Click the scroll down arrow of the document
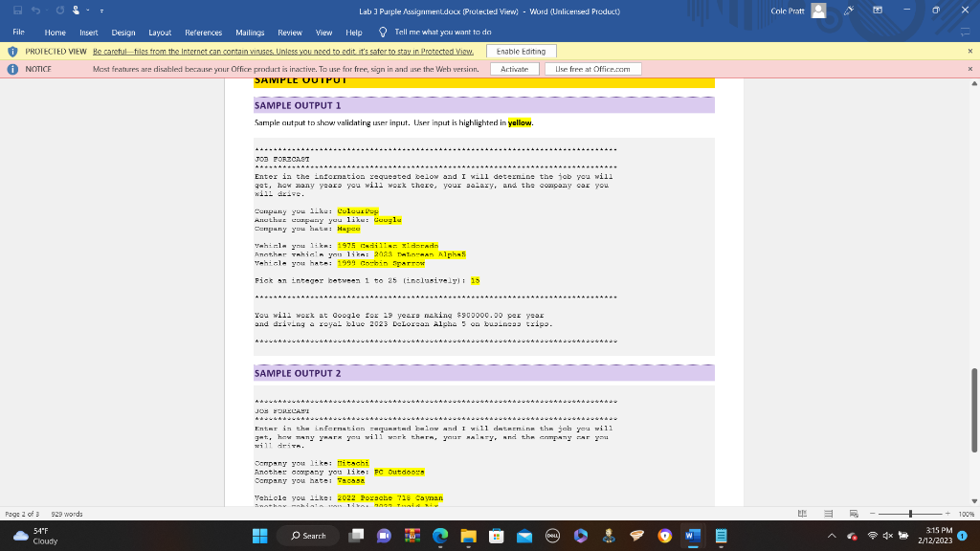The height and width of the screenshot is (551, 980). (973, 501)
